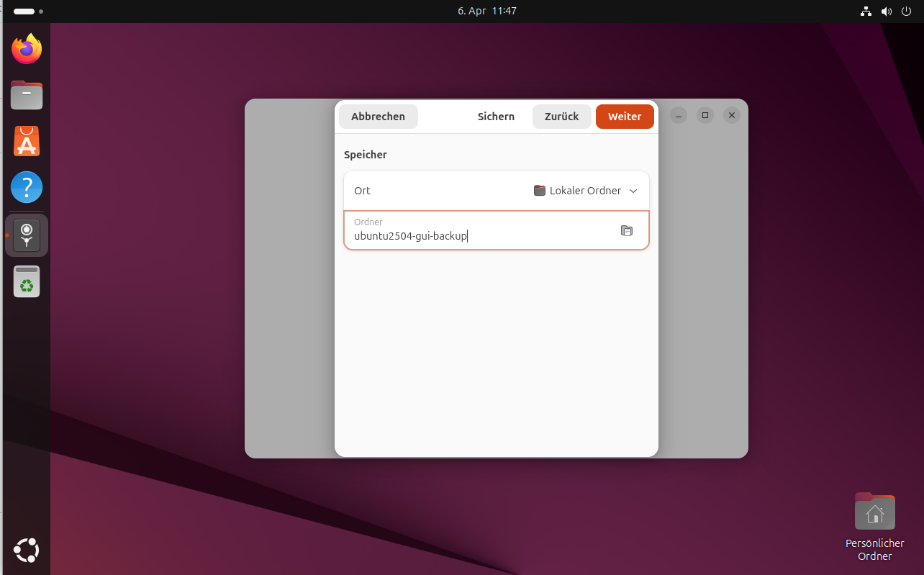This screenshot has height=575, width=924.
Task: Open the clock and calendar menu
Action: pyautogui.click(x=486, y=12)
